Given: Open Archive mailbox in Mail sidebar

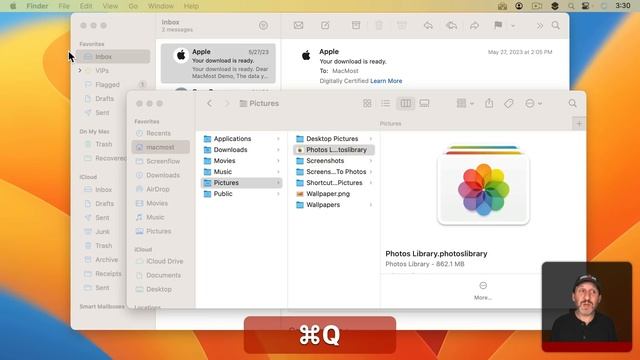Looking at the screenshot, I should 106,260.
